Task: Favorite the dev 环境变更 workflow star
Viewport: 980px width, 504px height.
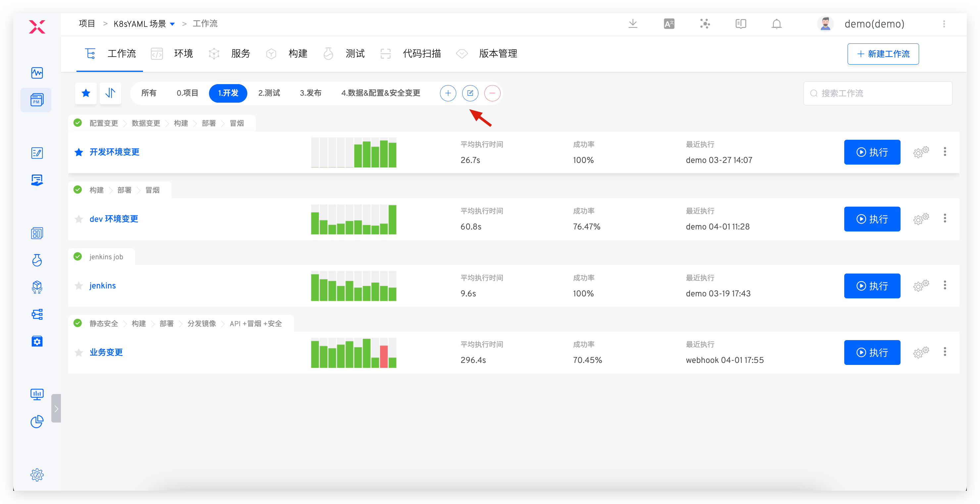Action: pos(79,219)
